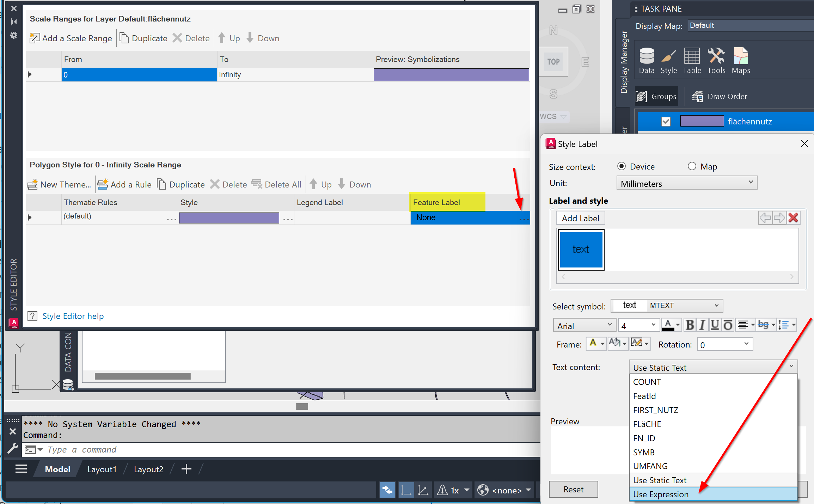This screenshot has width=814, height=504.
Task: Switch to Layout1 tab
Action: 102,469
